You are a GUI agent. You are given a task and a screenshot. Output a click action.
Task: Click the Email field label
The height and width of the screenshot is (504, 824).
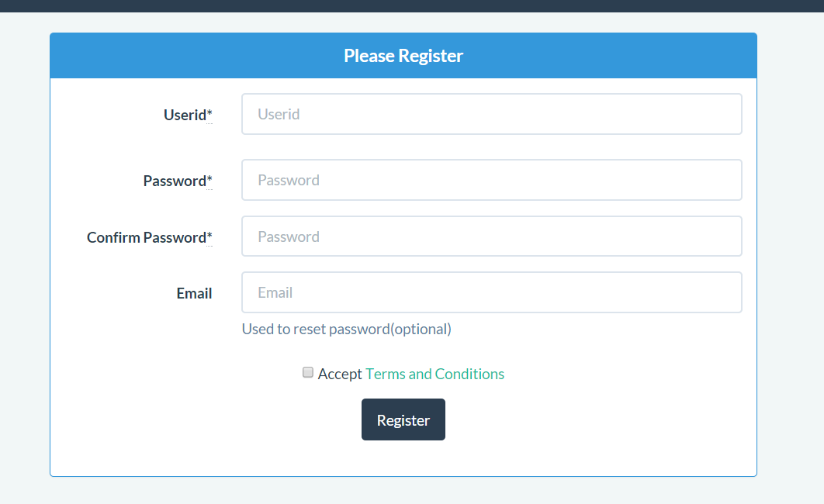194,294
